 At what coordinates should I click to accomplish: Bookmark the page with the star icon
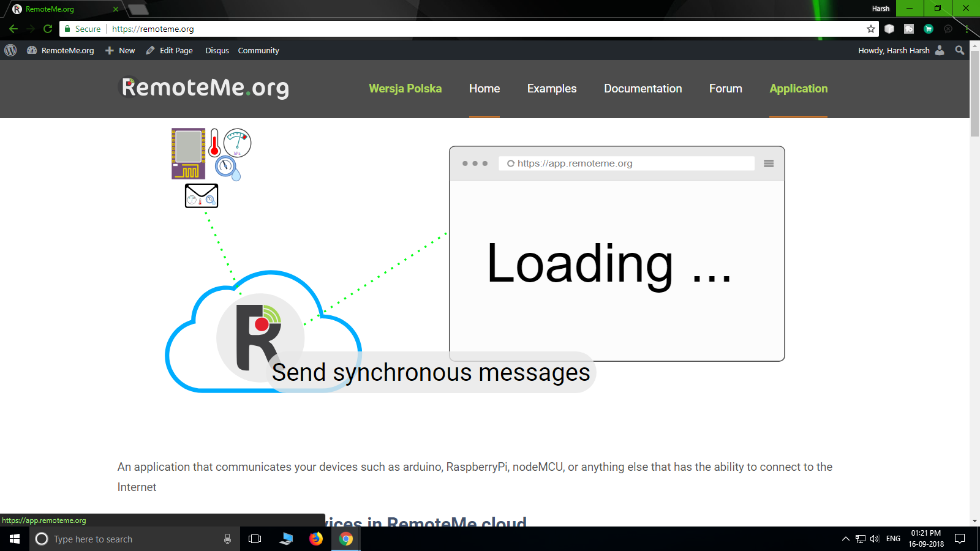point(870,28)
